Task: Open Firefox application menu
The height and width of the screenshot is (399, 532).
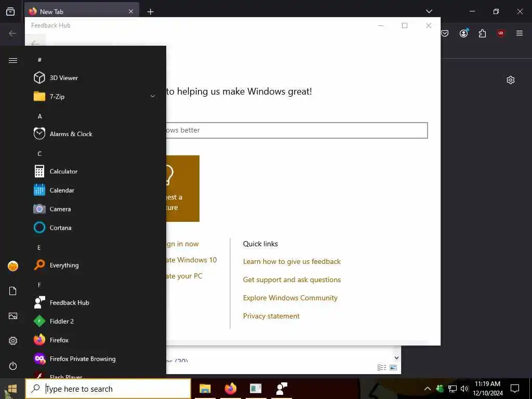Action: point(520,33)
